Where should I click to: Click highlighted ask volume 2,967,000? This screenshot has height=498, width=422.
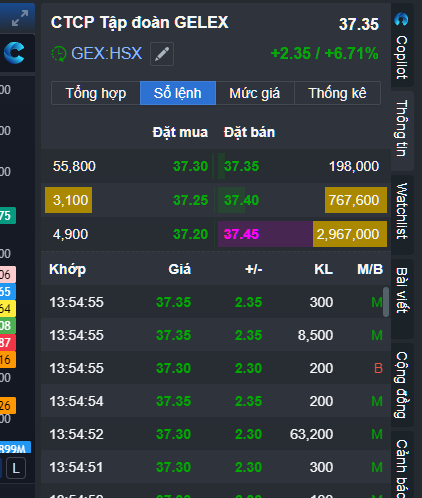tap(350, 234)
